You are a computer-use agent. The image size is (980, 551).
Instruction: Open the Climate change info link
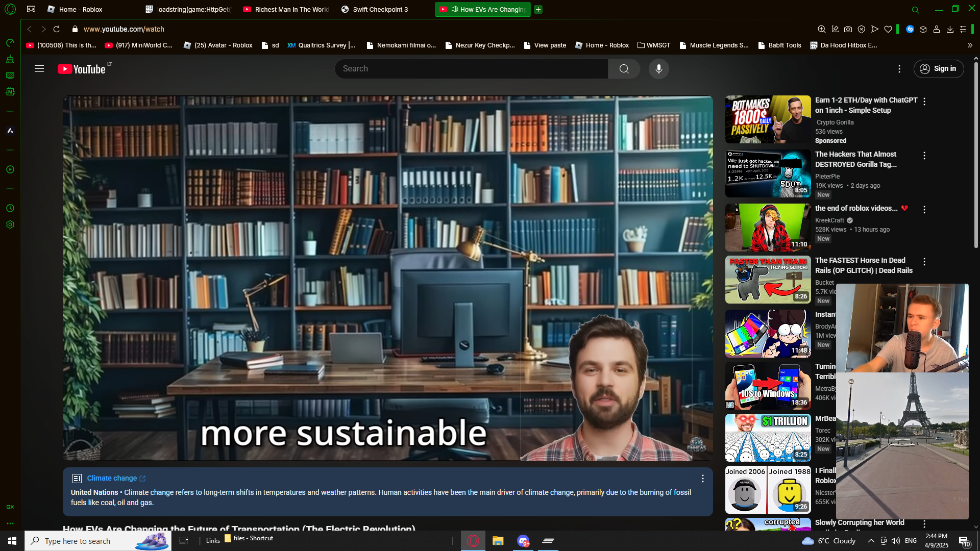point(116,478)
